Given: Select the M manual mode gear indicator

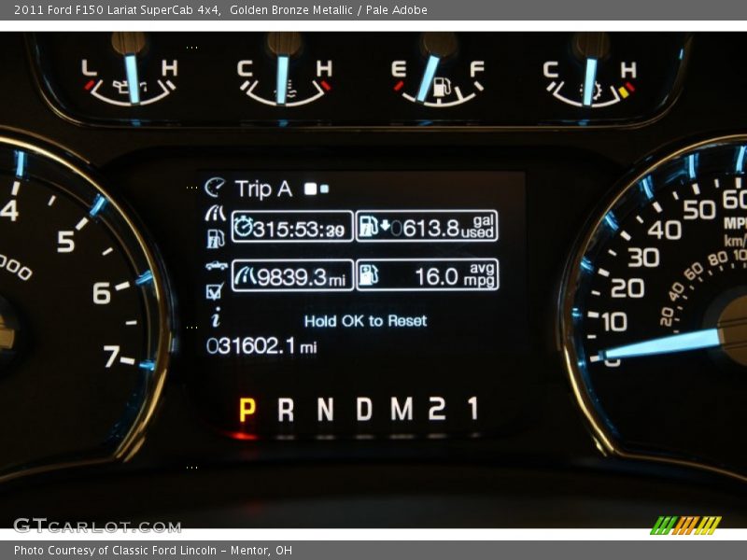Looking at the screenshot, I should tap(402, 408).
